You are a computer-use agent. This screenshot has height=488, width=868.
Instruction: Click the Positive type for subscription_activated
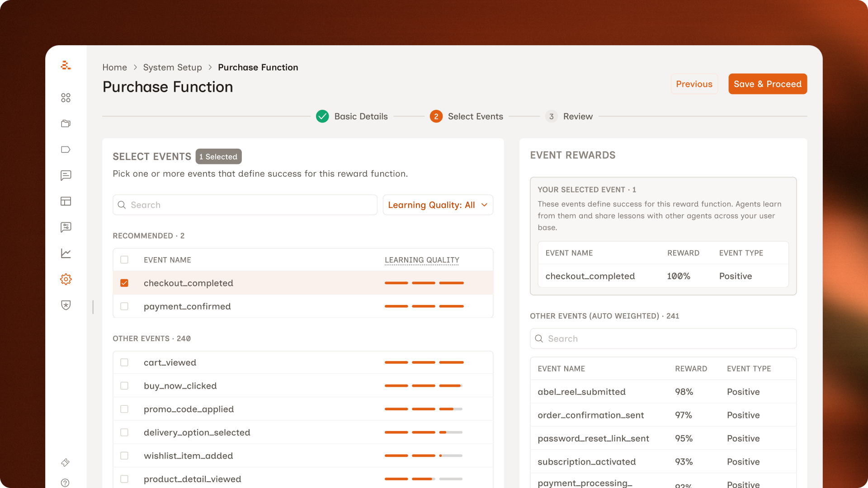click(x=743, y=462)
